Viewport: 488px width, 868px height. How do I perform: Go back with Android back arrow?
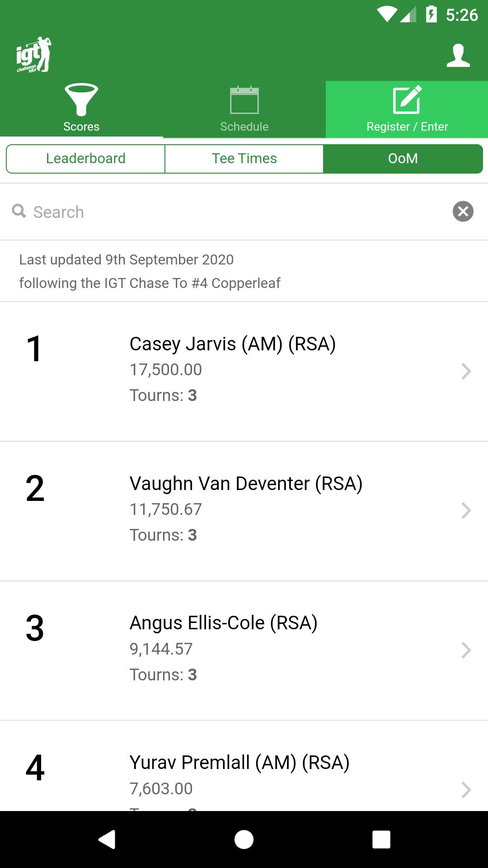[107, 840]
